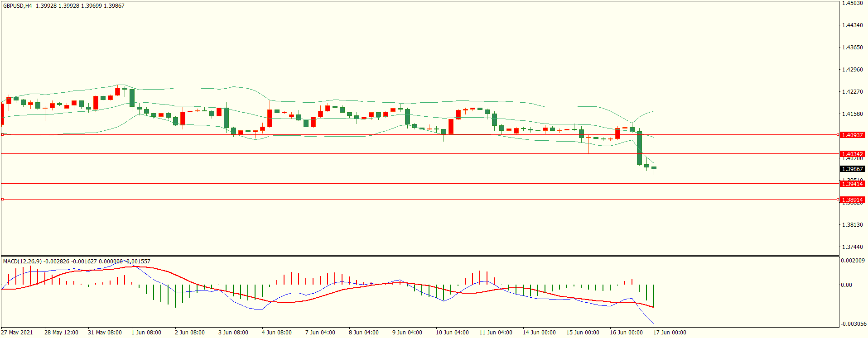Select the black 1.39867 current price tag

[x=852, y=169]
